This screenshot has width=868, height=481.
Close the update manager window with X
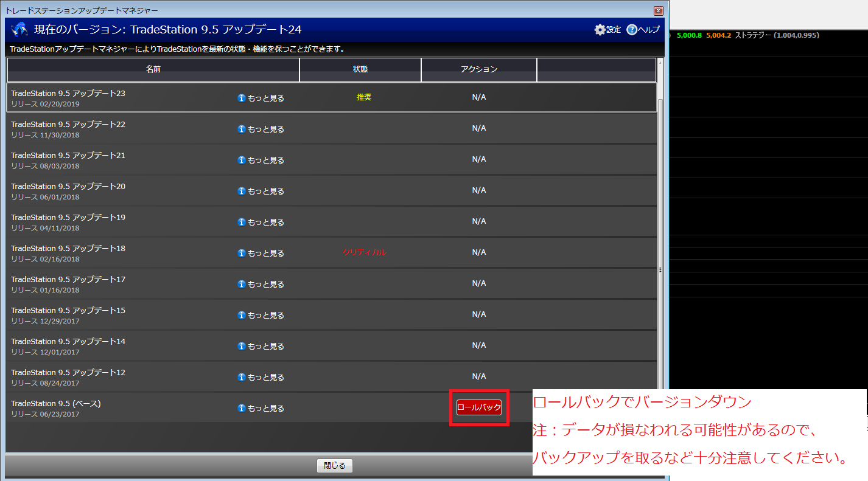(658, 10)
